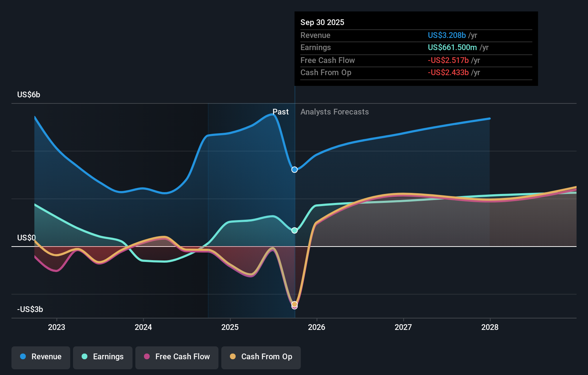Click the Revenue value US$3.208b in the tooltip
Viewport: 588px width, 375px height.
(447, 35)
